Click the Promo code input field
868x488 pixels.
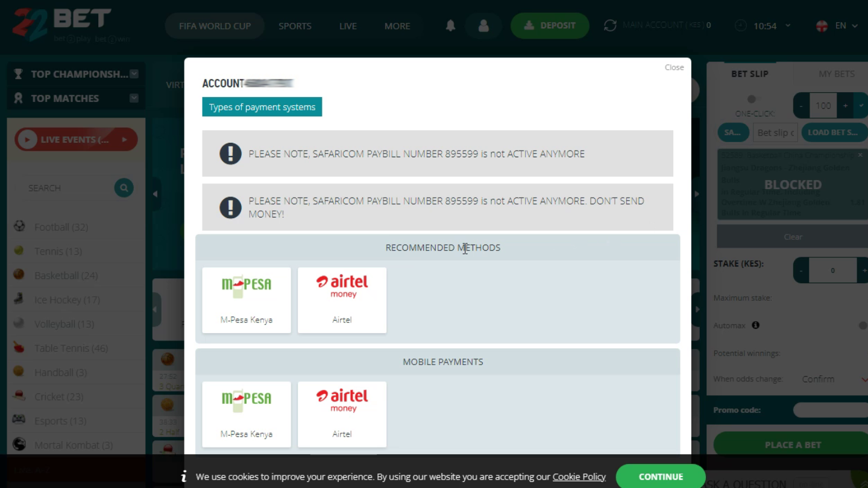point(830,410)
